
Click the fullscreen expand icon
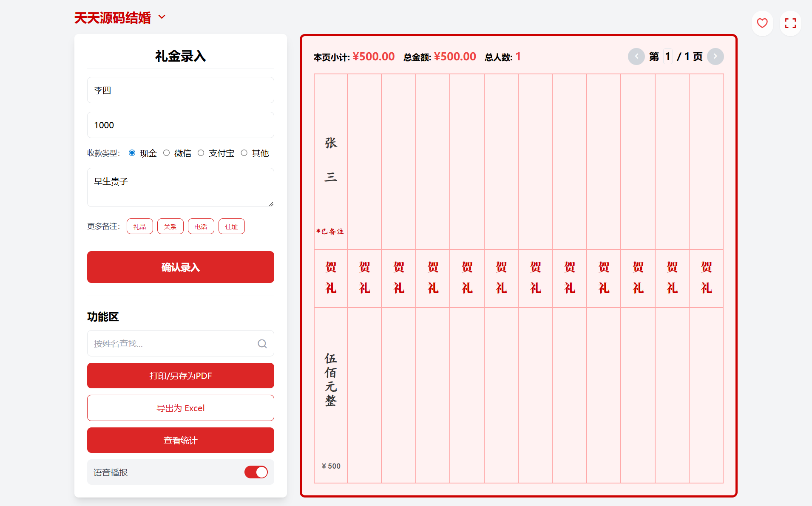(790, 23)
